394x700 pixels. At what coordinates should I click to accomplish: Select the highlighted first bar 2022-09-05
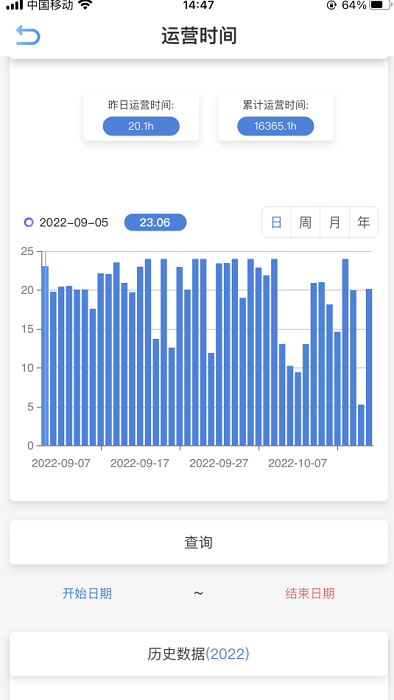click(x=45, y=356)
